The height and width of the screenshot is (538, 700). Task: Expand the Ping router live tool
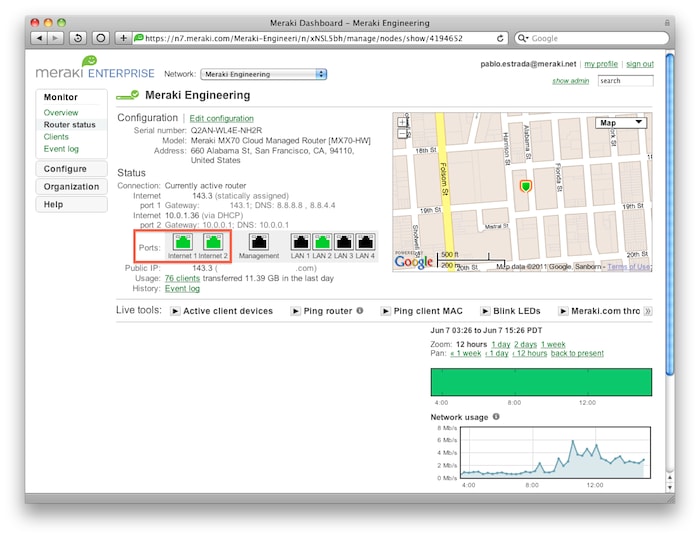click(x=296, y=311)
